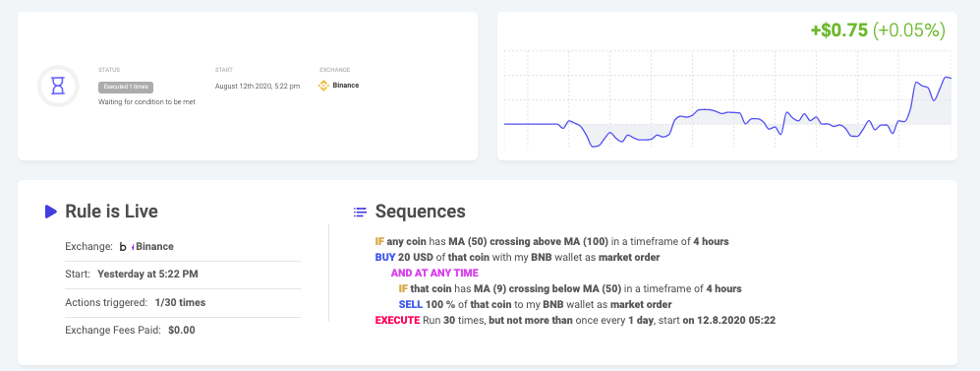
Task: Click the 'Sequences' heading
Action: coord(420,212)
